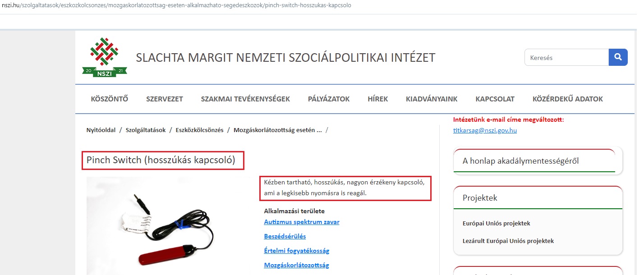Open the HÍREK menu item

[377, 99]
